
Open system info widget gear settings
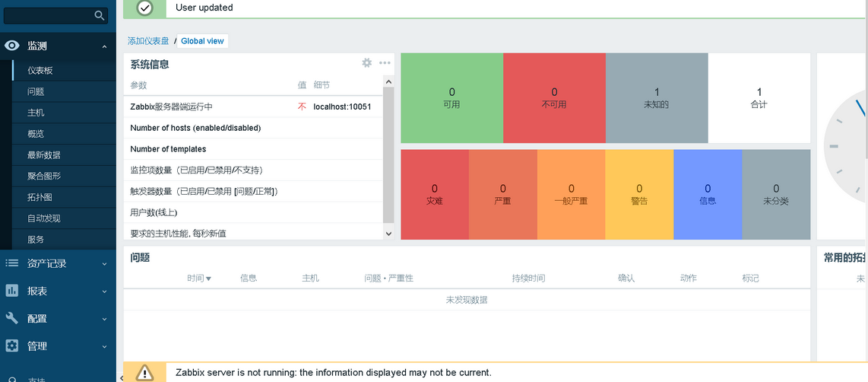(367, 63)
